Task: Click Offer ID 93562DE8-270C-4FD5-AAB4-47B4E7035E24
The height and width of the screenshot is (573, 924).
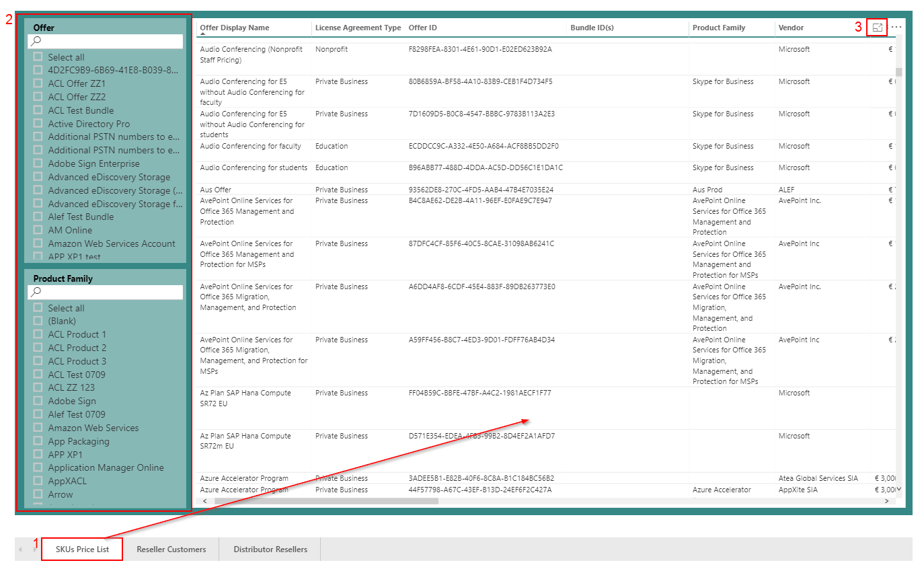Action: click(x=481, y=190)
